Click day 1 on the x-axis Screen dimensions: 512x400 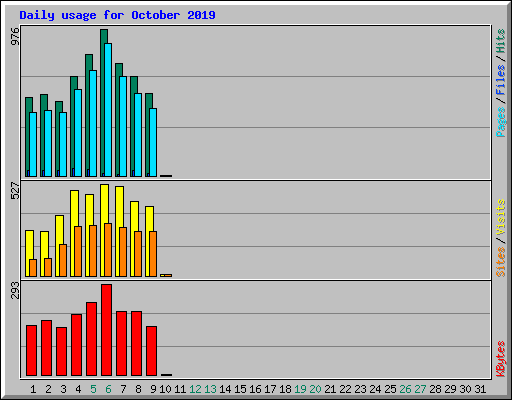click(x=33, y=389)
